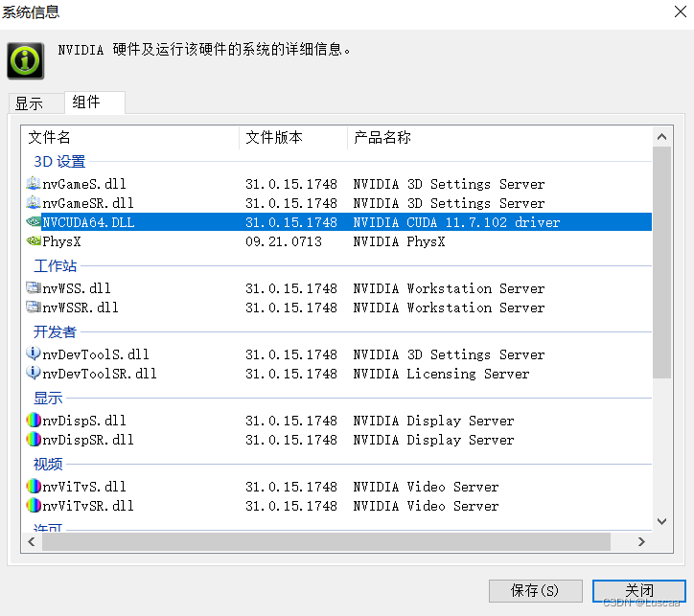This screenshot has height=616, width=694.
Task: Click the PhysX row NVIDIA icon
Action: click(x=34, y=241)
